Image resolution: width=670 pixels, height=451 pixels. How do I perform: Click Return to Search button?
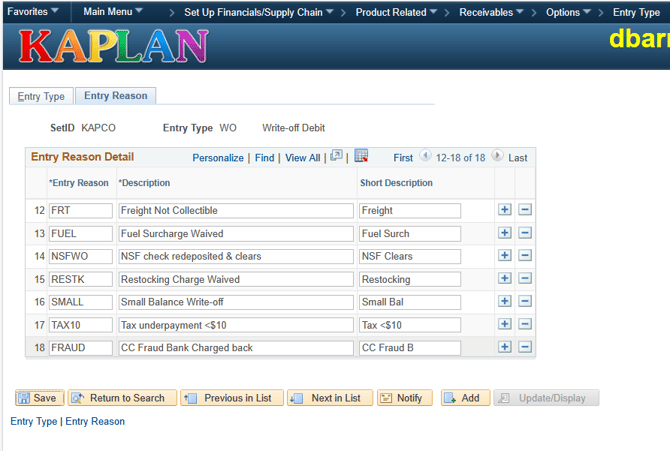pyautogui.click(x=122, y=398)
